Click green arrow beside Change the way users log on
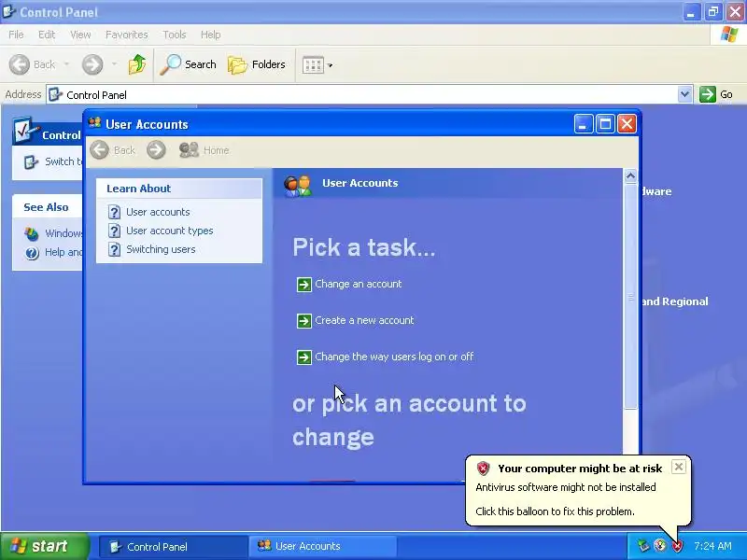 (304, 357)
